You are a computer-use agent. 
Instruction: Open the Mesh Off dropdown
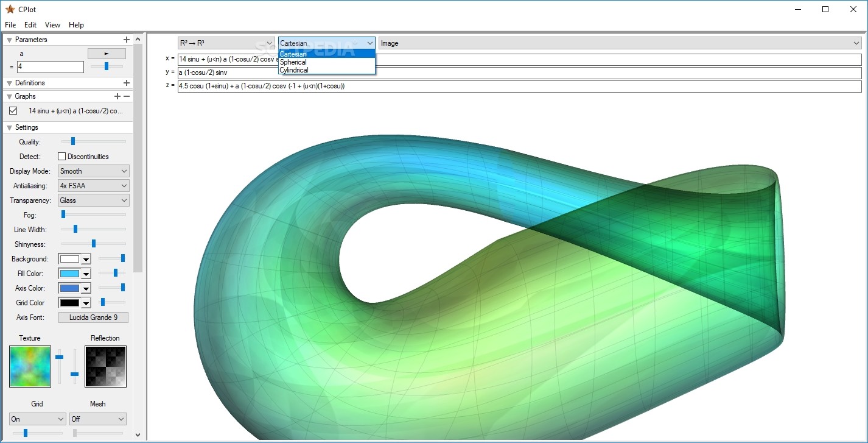click(97, 419)
